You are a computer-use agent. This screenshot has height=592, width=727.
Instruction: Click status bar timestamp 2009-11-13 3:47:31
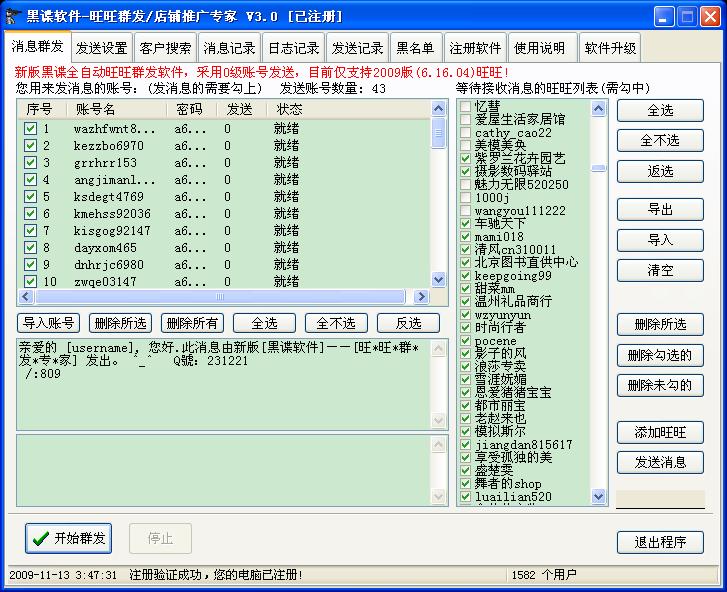[x=63, y=575]
